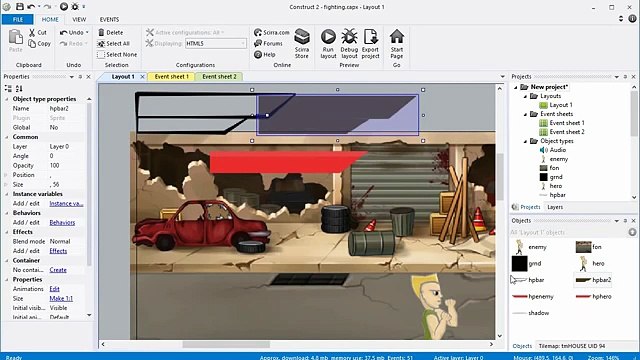Click the quick-access Run layout play icon
The width and height of the screenshot is (640, 360).
point(64,7)
